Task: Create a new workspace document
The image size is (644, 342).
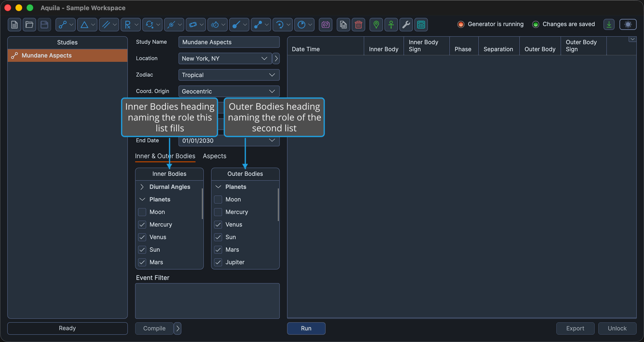Action: [14, 25]
